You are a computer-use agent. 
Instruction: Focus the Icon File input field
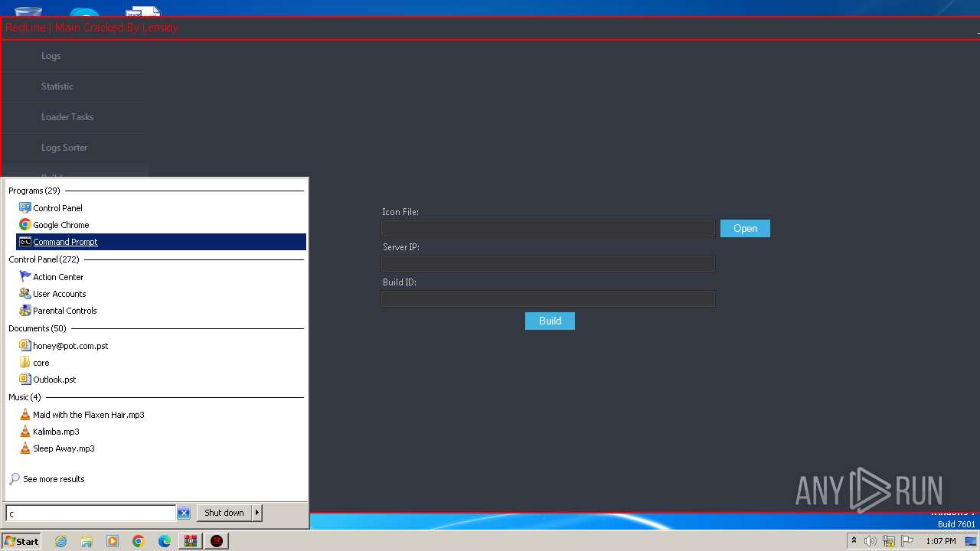pos(548,228)
